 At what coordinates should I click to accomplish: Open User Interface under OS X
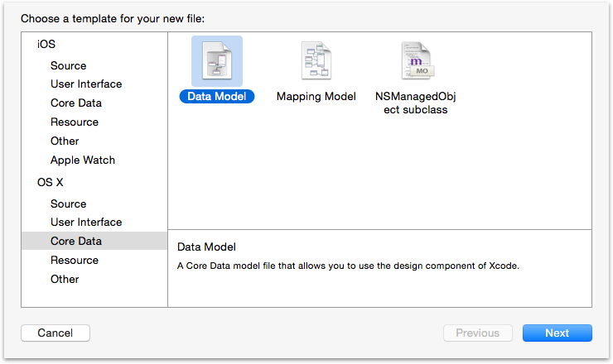tap(85, 223)
